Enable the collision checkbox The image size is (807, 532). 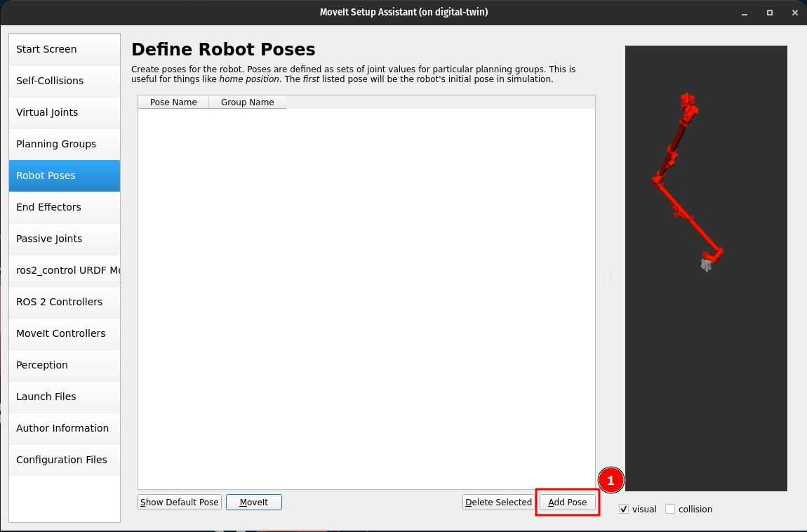coord(670,510)
